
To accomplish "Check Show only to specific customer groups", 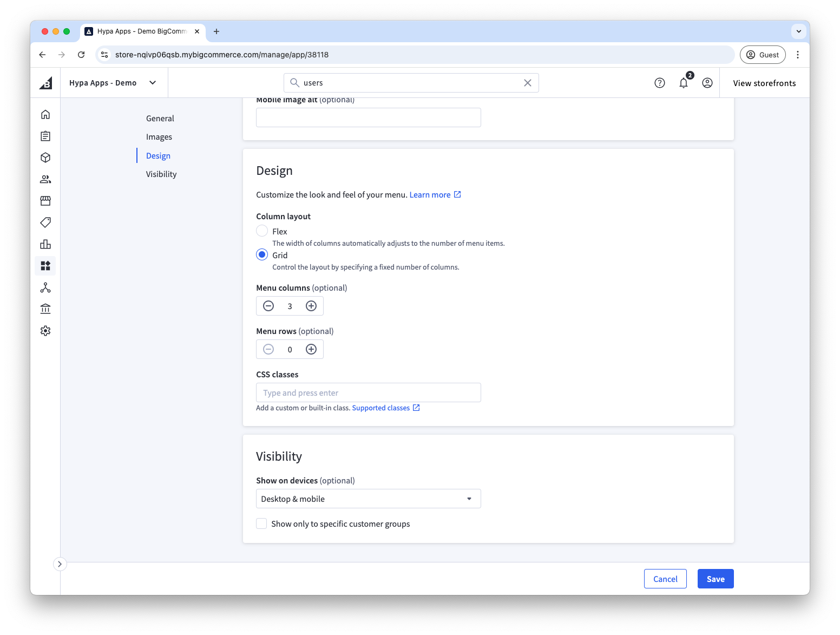I will tap(261, 523).
